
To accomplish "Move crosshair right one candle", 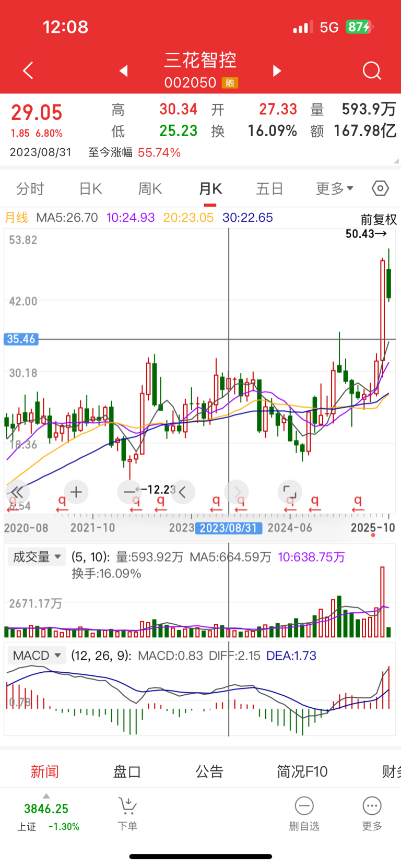I will (237, 492).
